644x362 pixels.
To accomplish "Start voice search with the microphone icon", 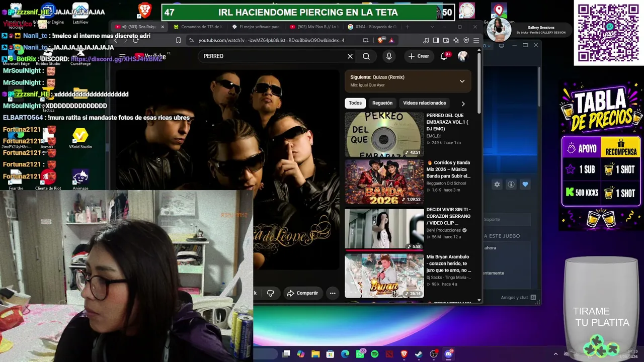I will 389,56.
